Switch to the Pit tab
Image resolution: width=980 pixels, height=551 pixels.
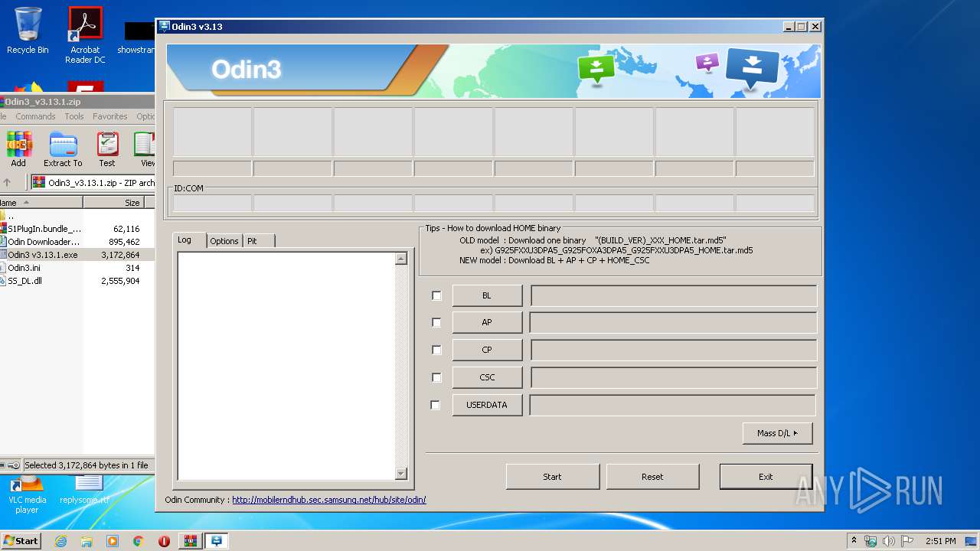point(258,241)
